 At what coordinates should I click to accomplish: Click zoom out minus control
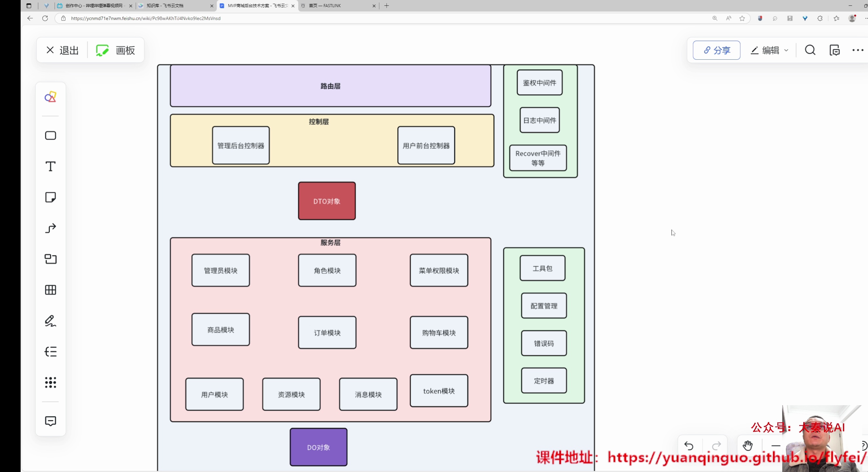(x=776, y=446)
